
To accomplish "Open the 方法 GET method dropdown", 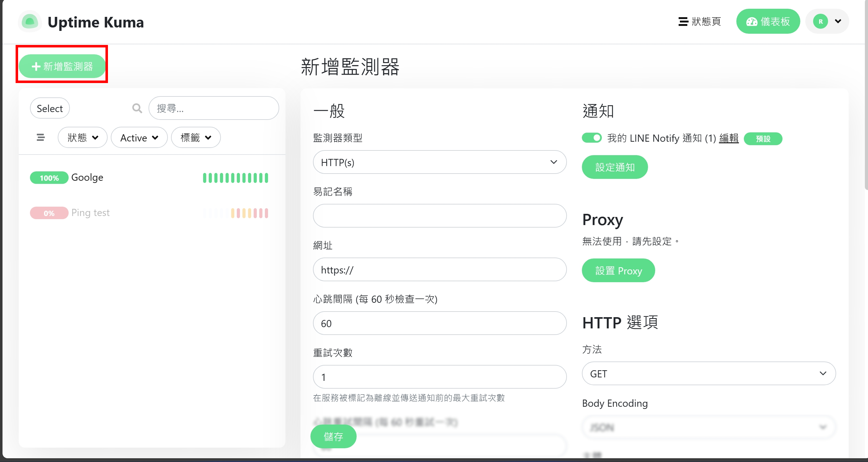I will point(708,373).
